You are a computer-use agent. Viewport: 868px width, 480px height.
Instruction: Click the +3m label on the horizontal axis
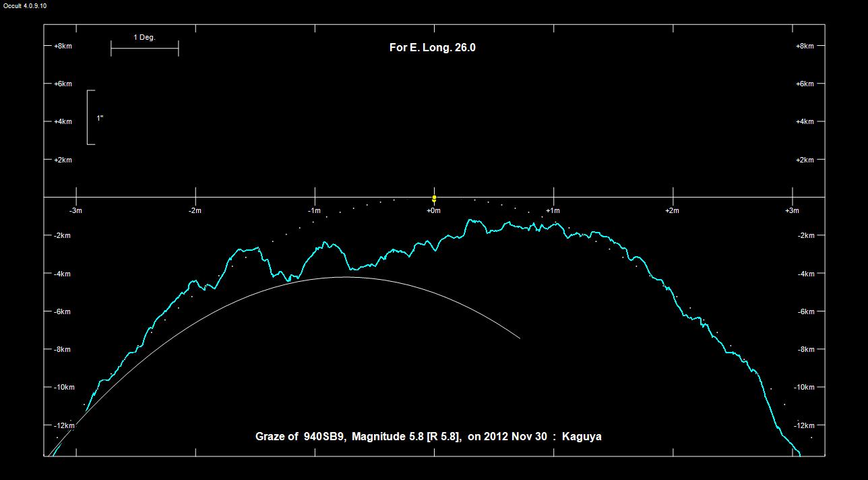click(791, 210)
